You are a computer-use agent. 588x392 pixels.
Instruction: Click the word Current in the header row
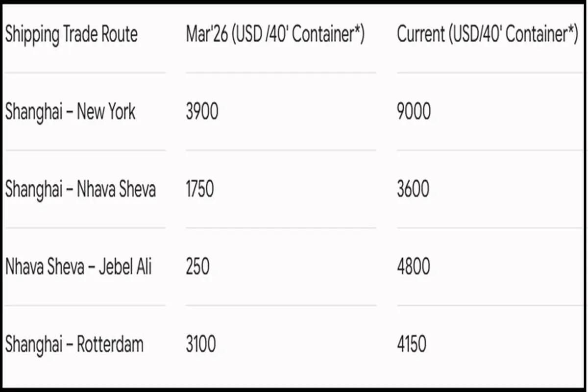click(x=420, y=34)
